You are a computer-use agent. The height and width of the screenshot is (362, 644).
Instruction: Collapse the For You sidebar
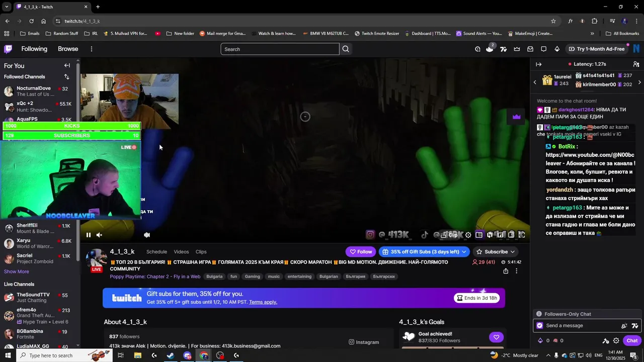tap(67, 65)
